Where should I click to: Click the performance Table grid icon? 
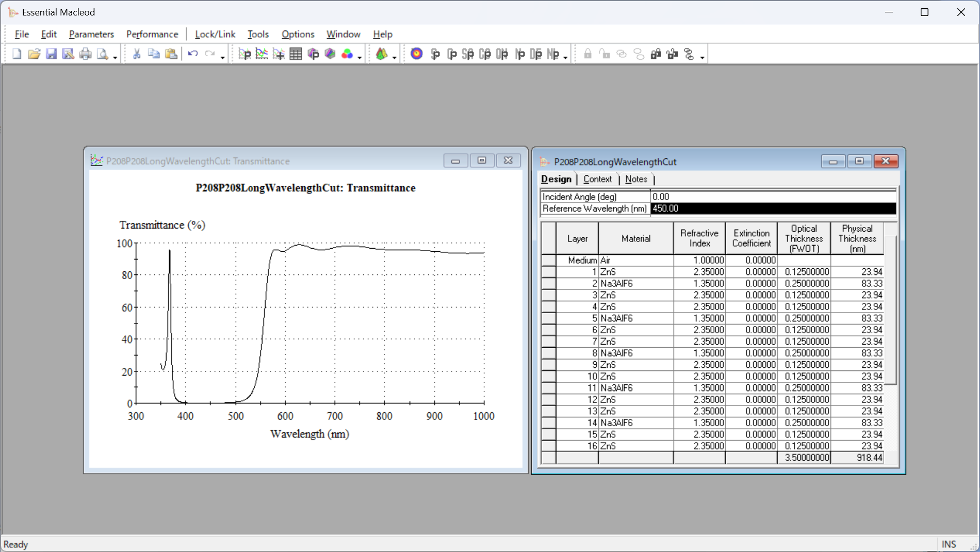[296, 54]
